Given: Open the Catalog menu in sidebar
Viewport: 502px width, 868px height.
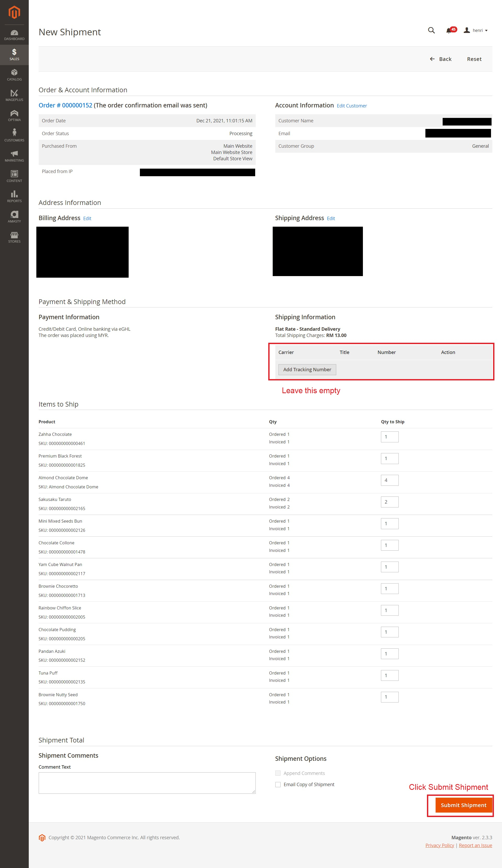Looking at the screenshot, I should point(14,75).
